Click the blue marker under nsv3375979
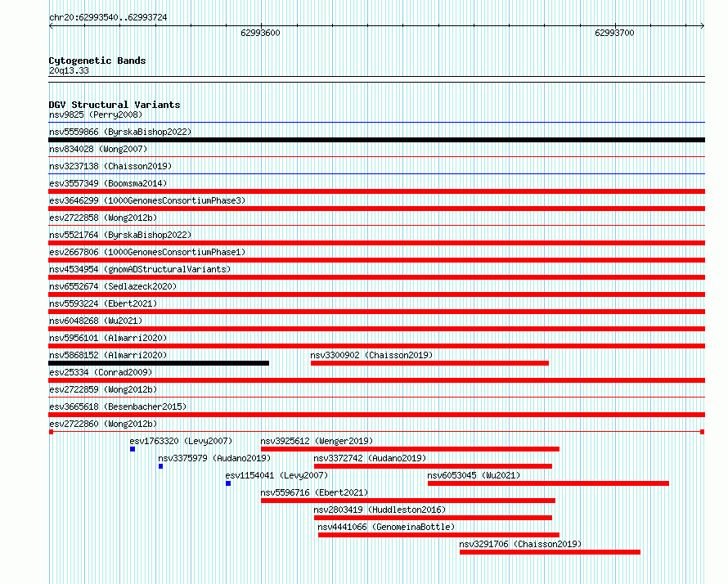728x584 pixels. tap(160, 466)
